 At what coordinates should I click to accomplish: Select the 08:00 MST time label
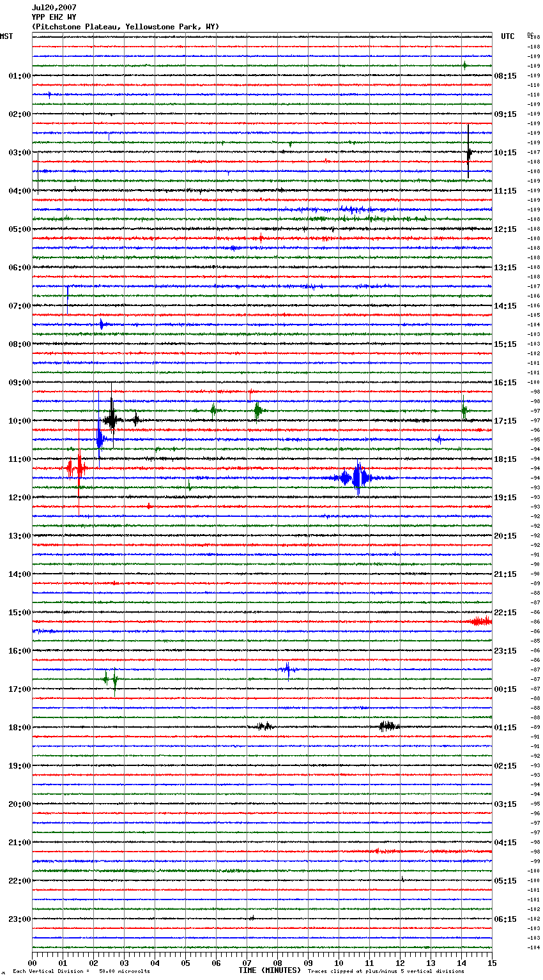(20, 344)
